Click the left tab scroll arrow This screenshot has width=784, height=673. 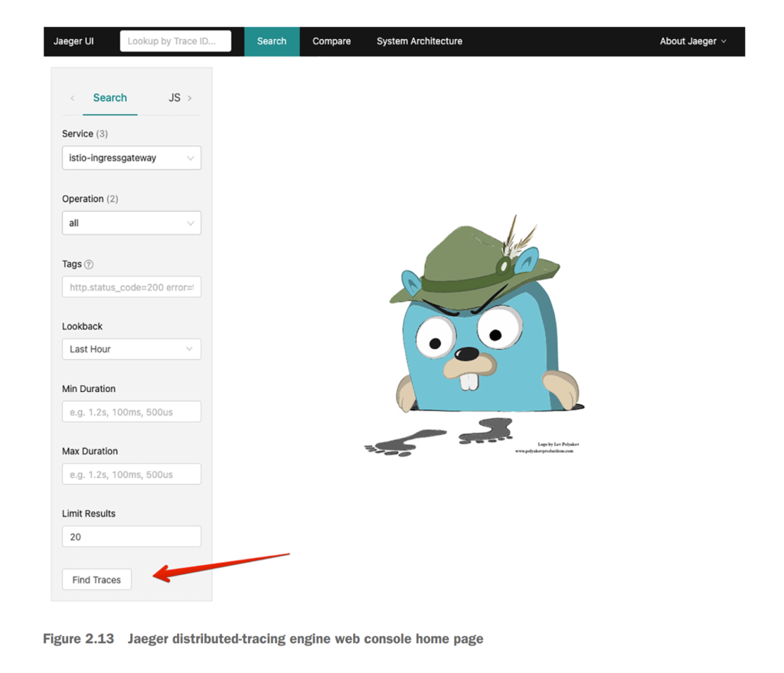point(73,98)
